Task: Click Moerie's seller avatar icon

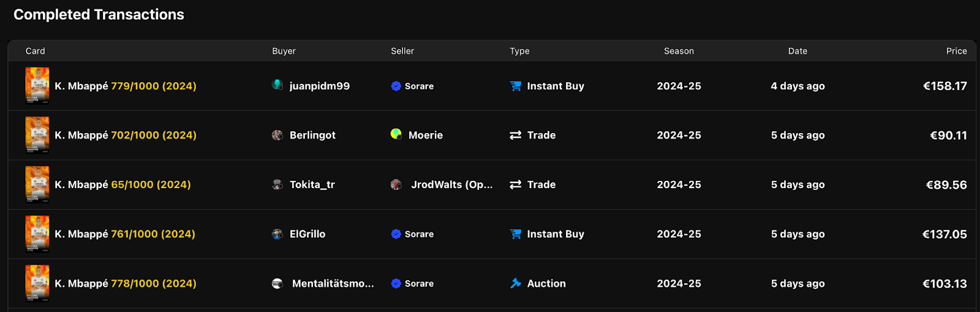Action: click(x=396, y=134)
